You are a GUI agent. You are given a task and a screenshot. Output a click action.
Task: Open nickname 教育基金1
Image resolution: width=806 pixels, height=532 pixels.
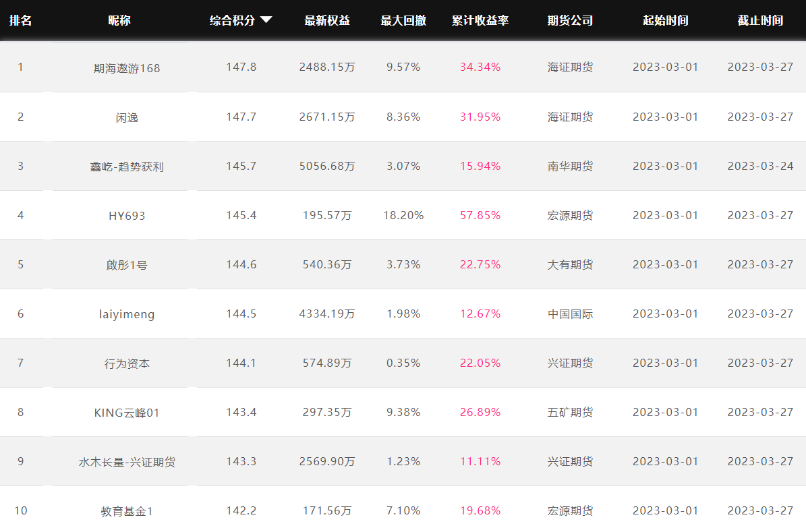[127, 512]
